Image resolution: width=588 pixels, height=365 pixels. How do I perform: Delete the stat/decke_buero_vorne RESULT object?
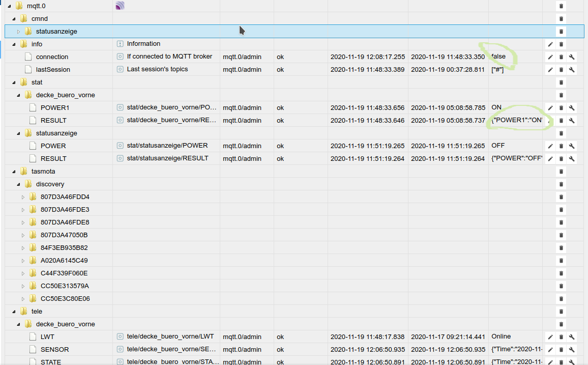[561, 121]
